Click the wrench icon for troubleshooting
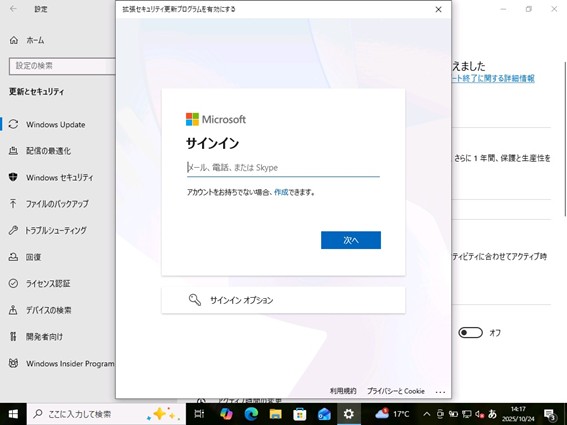 (x=13, y=230)
